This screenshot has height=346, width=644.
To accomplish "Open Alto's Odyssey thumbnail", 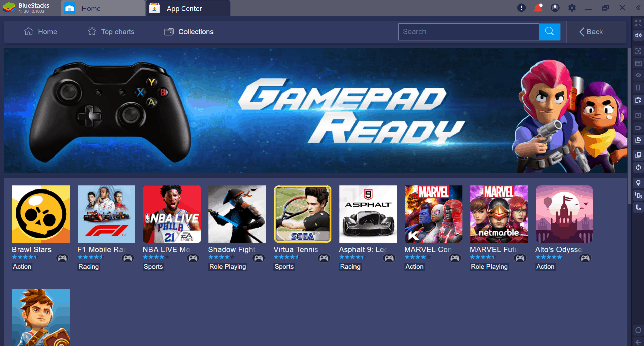I will 564,214.
